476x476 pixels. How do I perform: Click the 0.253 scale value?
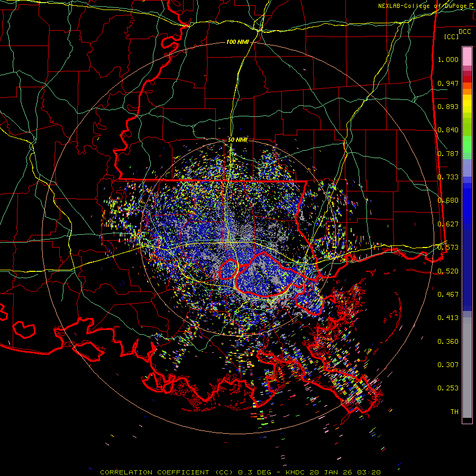pyautogui.click(x=448, y=388)
